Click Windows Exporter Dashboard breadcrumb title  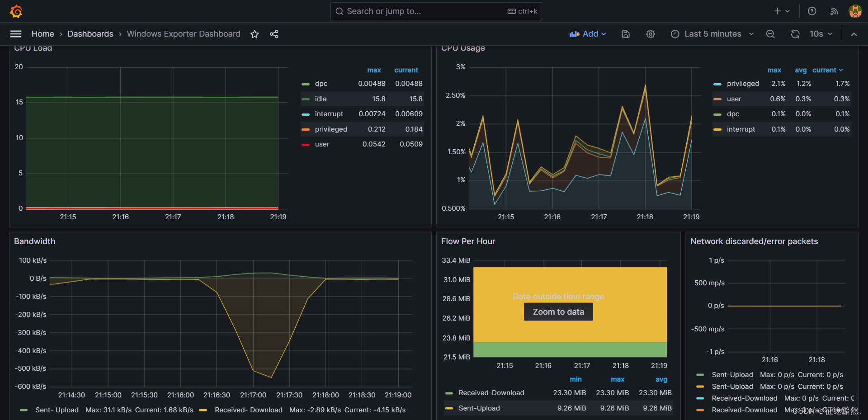(184, 34)
